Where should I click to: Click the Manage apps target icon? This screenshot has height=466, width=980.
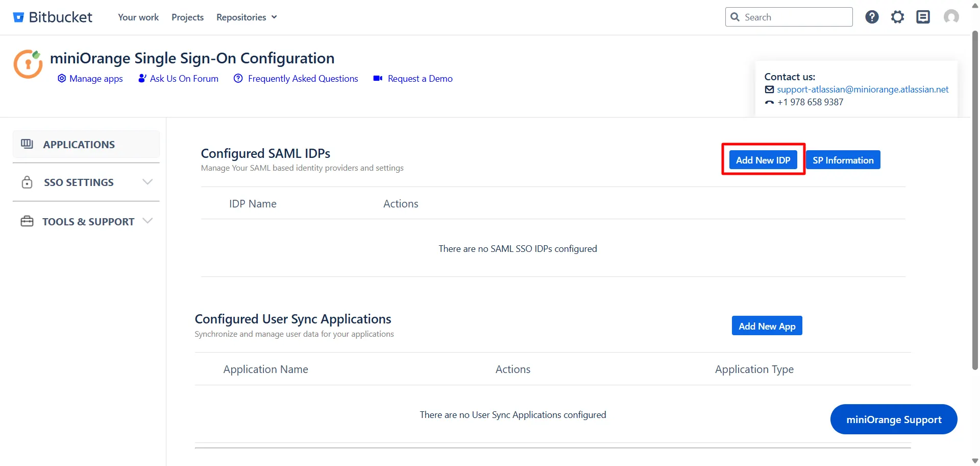62,78
